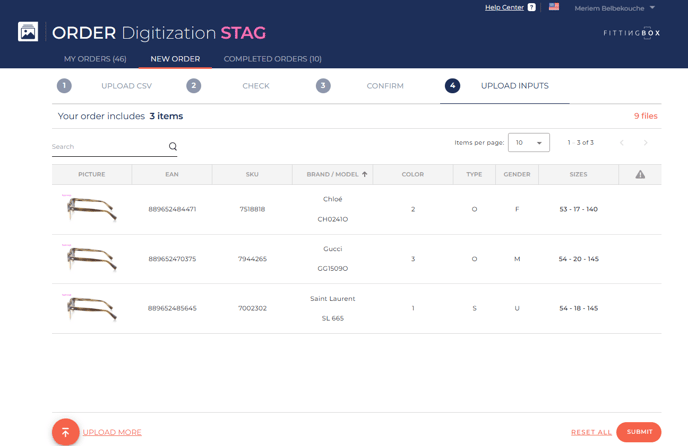Click the sort arrow beside Brand / Model
The image size is (688, 446).
coord(365,174)
